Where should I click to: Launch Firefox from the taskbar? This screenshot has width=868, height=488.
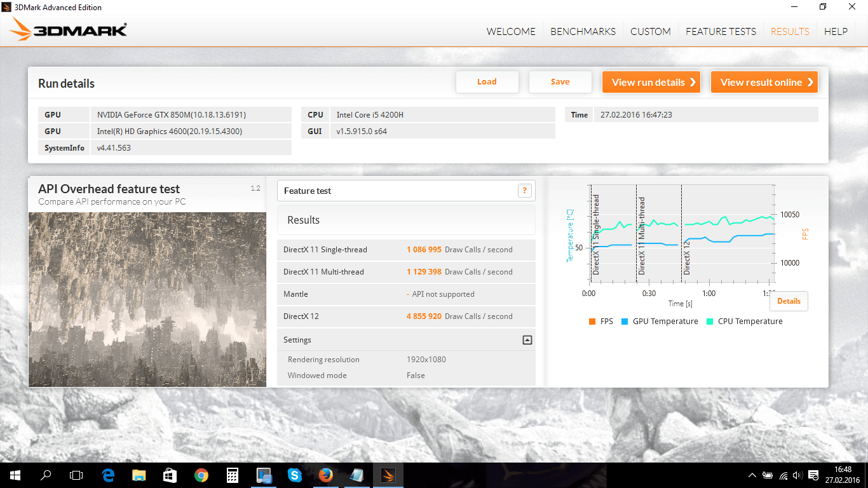pyautogui.click(x=326, y=475)
